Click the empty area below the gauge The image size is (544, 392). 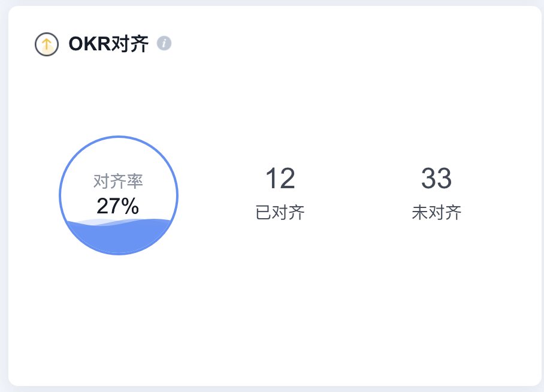point(119,312)
